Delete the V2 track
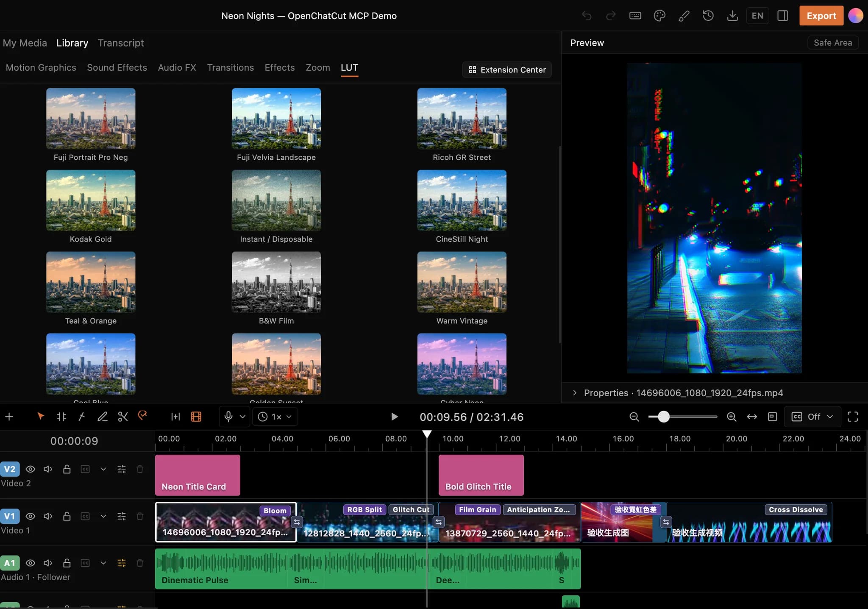Image resolution: width=868 pixels, height=609 pixels. [140, 469]
